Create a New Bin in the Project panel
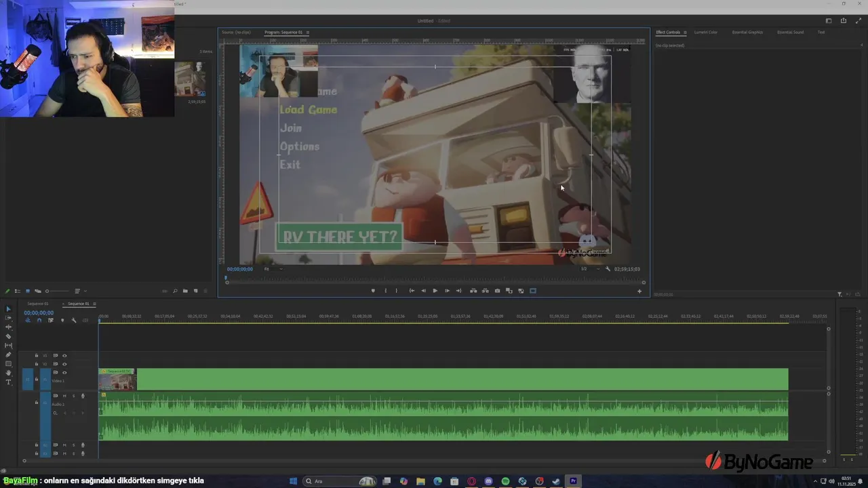 coord(185,291)
